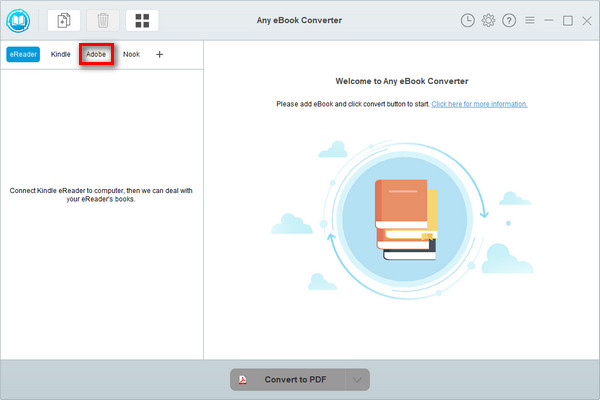Open the hamburger menu icon

tap(530, 20)
